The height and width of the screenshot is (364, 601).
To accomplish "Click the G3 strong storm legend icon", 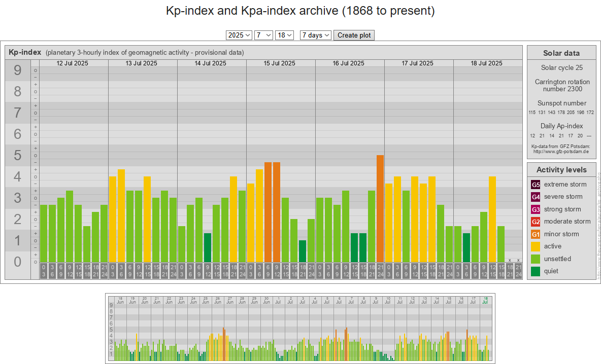I will point(536,209).
